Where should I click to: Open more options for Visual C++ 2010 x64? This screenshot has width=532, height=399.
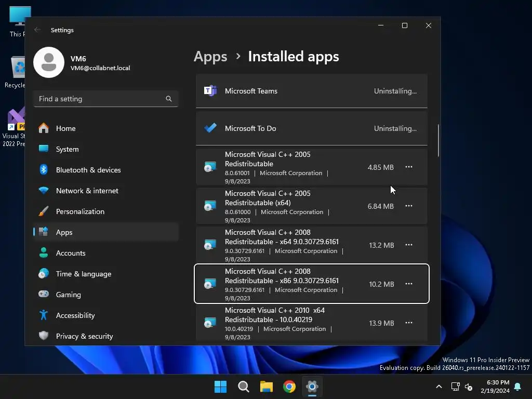pyautogui.click(x=409, y=323)
